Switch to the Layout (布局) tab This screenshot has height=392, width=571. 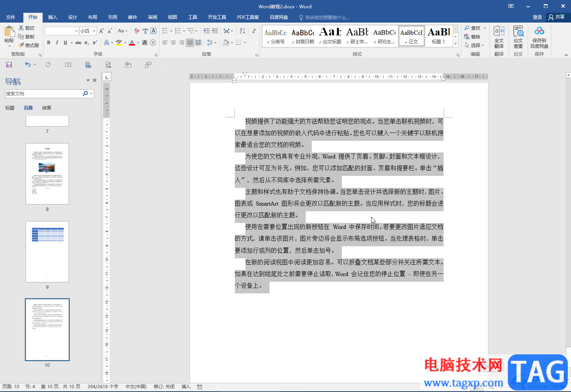(x=93, y=17)
